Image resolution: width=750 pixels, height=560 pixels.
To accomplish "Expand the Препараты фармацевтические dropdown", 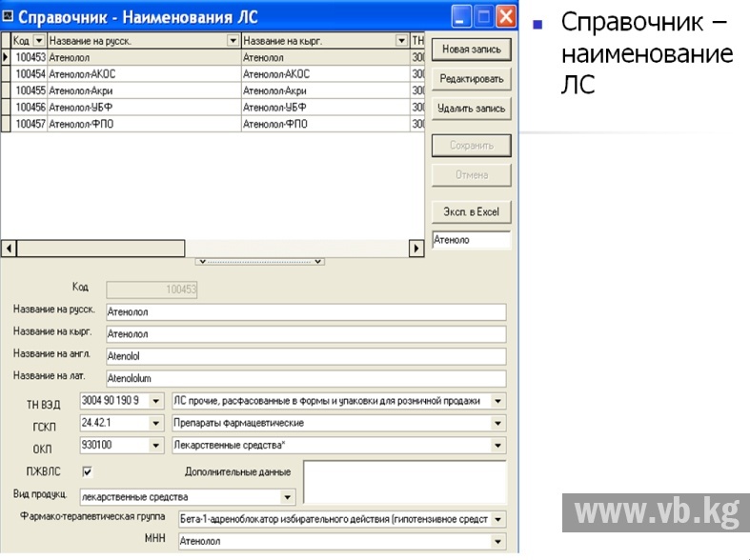I will [497, 423].
